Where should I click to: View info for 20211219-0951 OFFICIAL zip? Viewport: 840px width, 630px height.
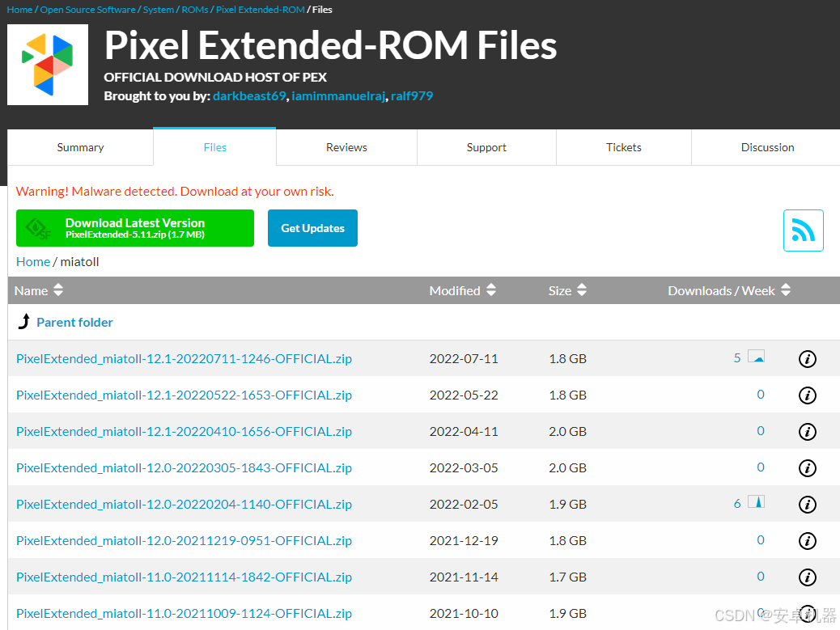(808, 540)
